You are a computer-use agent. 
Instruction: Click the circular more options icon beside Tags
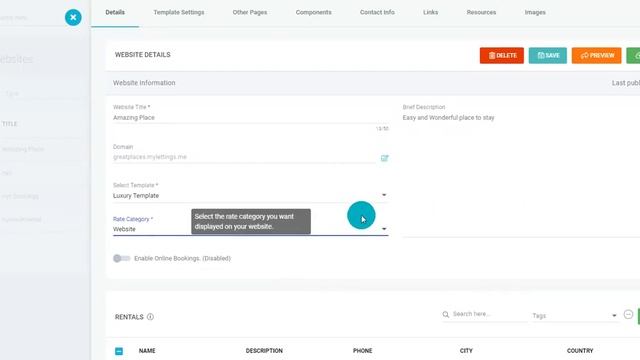coord(628,314)
